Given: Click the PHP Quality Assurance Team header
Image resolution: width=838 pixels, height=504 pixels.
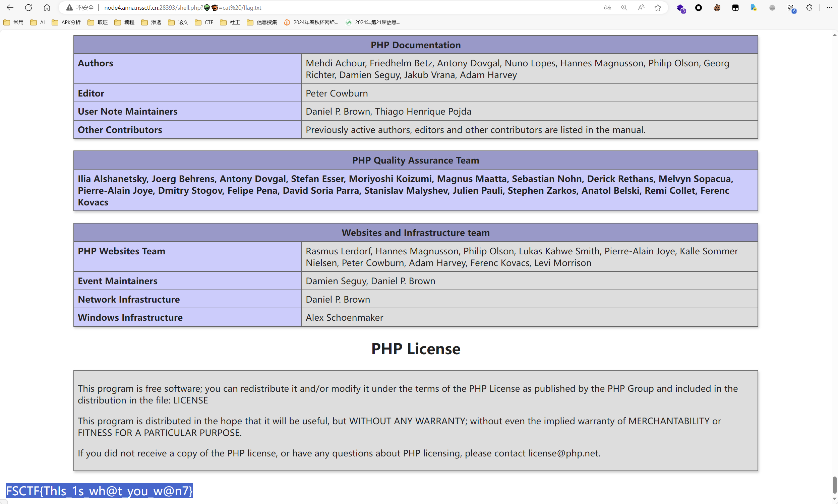Looking at the screenshot, I should pos(415,160).
